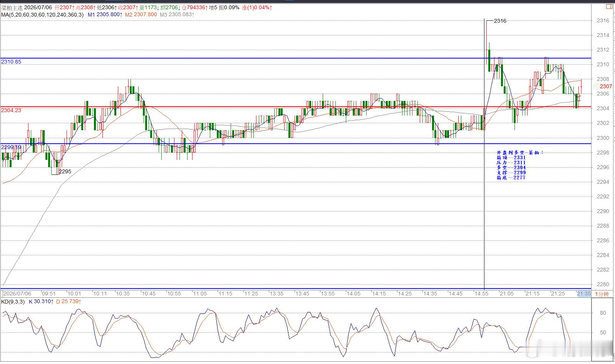Click the D 25.739 indicator value

69,302
